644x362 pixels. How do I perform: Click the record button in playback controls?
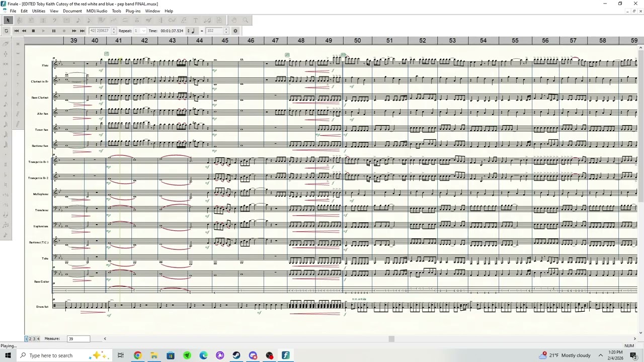(x=64, y=31)
